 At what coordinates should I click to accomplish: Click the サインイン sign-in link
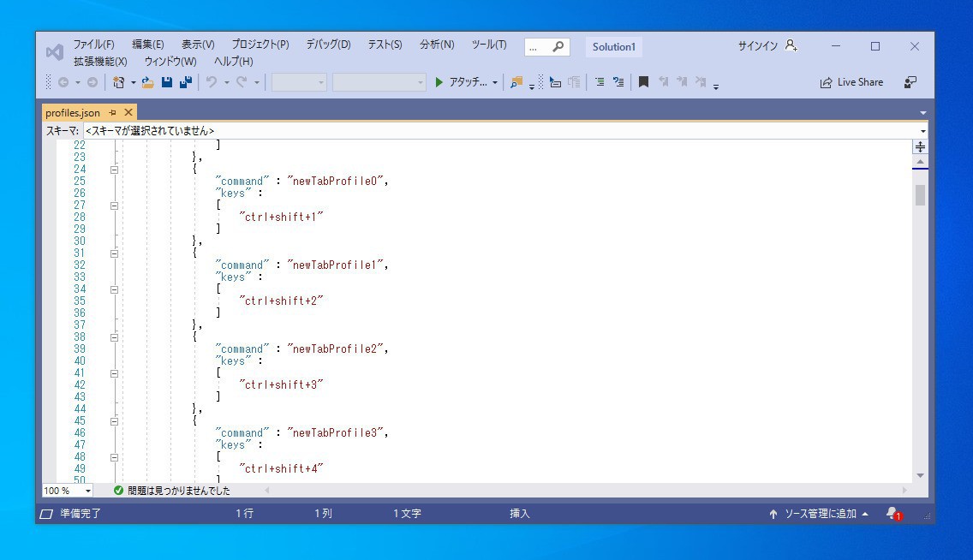click(x=758, y=46)
